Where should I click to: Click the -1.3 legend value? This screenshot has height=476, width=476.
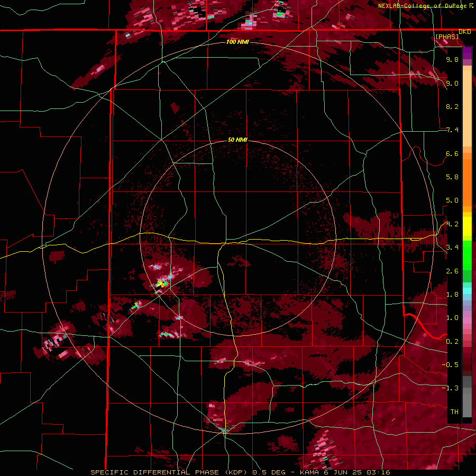[x=450, y=389]
